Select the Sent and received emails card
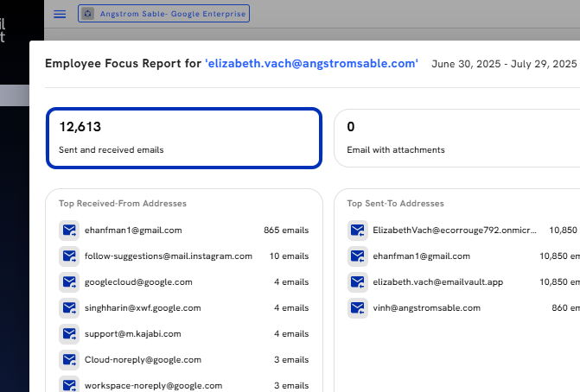Viewport: 580px width, 392px height. pyautogui.click(x=184, y=138)
